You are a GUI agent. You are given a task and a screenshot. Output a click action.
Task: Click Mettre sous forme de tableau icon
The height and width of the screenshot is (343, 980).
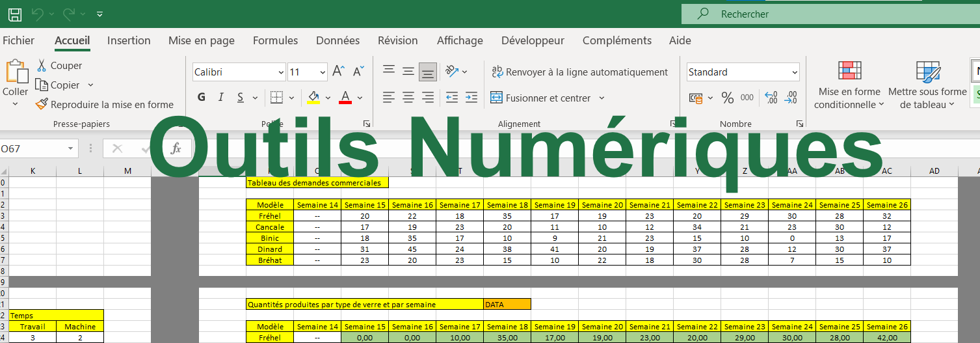(927, 72)
